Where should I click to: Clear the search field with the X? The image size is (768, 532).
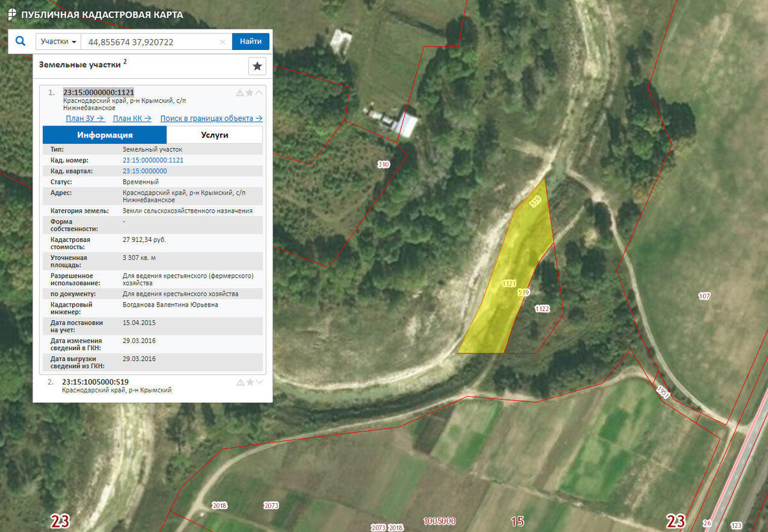(x=223, y=42)
